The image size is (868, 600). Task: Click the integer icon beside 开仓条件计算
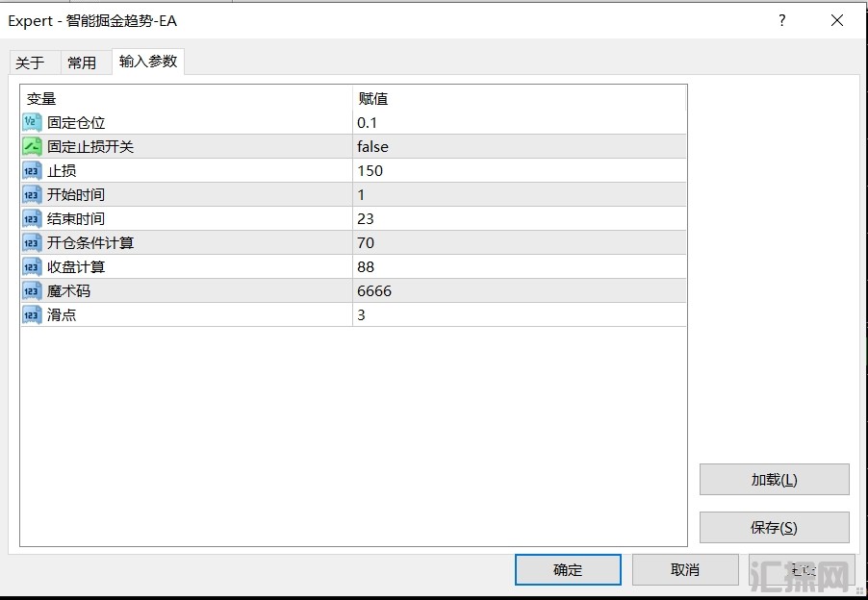pyautogui.click(x=32, y=242)
